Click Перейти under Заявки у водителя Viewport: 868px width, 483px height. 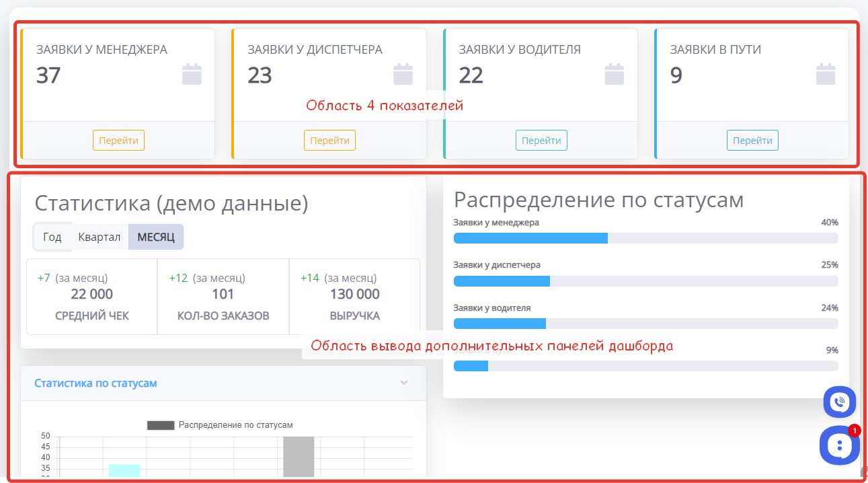pos(541,141)
